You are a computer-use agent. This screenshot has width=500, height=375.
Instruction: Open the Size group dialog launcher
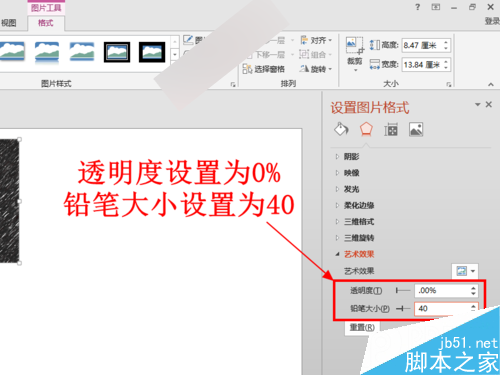click(449, 85)
